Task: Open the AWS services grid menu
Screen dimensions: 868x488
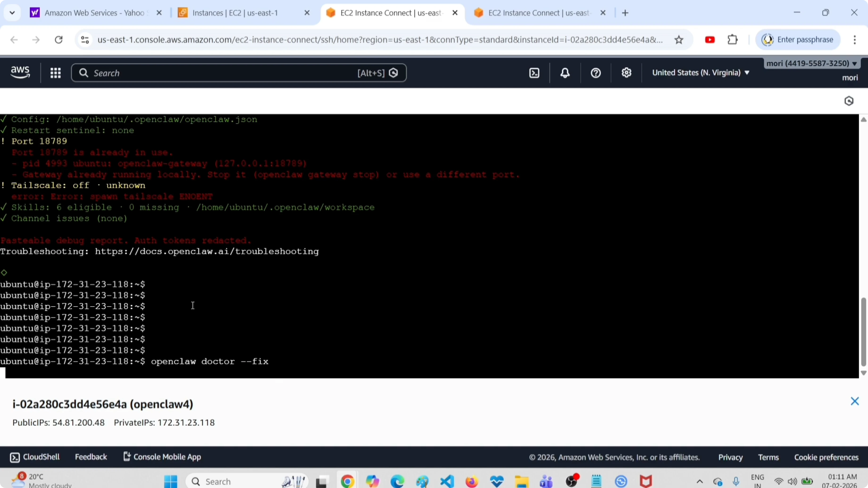Action: coord(55,73)
